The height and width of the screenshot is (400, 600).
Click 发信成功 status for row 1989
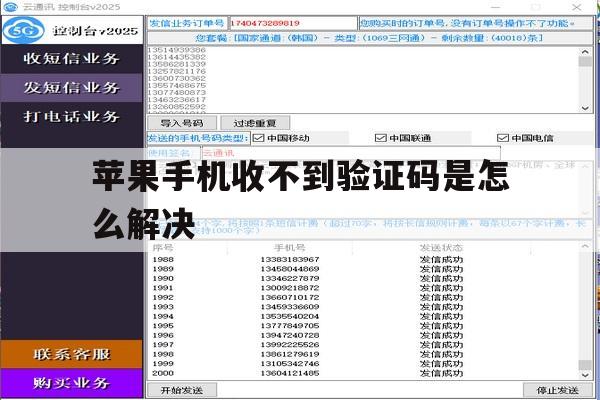pos(441,269)
